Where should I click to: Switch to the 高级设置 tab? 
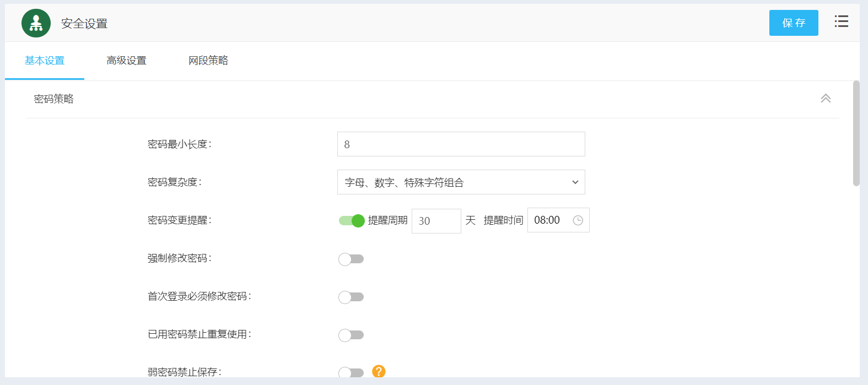[x=126, y=61]
